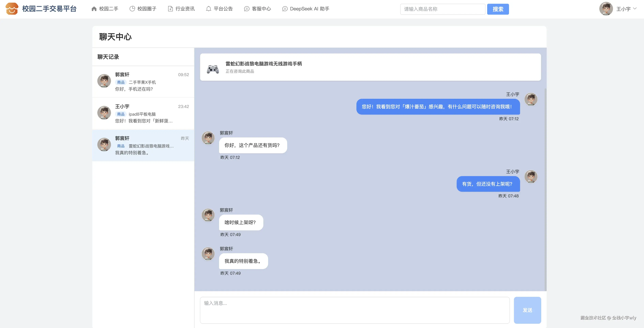Click the platform logo icon
644x328 pixels.
tap(12, 9)
